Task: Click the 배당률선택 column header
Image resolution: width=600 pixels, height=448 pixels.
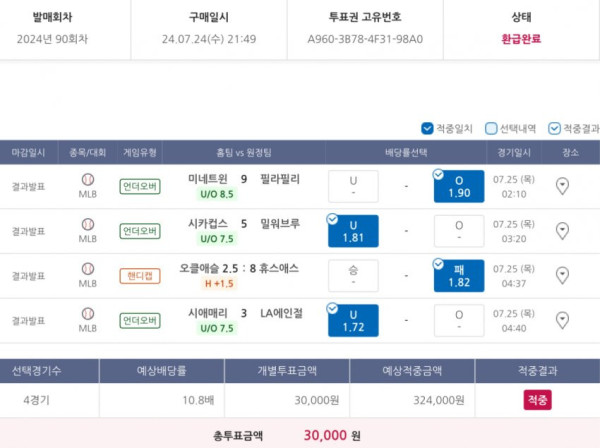Action: coord(405,153)
